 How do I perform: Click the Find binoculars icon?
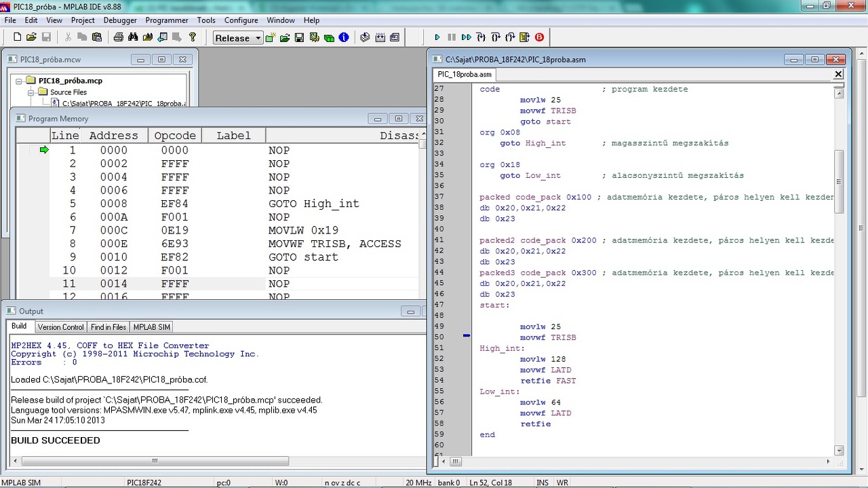[133, 37]
